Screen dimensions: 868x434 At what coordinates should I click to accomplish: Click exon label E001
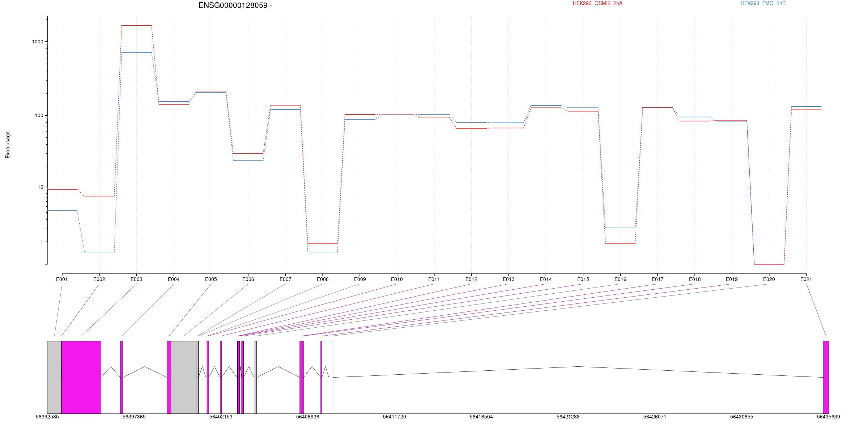[x=62, y=279]
